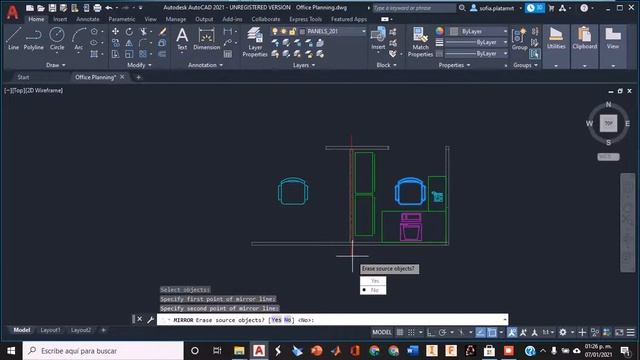Screen dimensions: 640x360
Task: Click the TOP face of the ViewCube
Action: tap(609, 123)
